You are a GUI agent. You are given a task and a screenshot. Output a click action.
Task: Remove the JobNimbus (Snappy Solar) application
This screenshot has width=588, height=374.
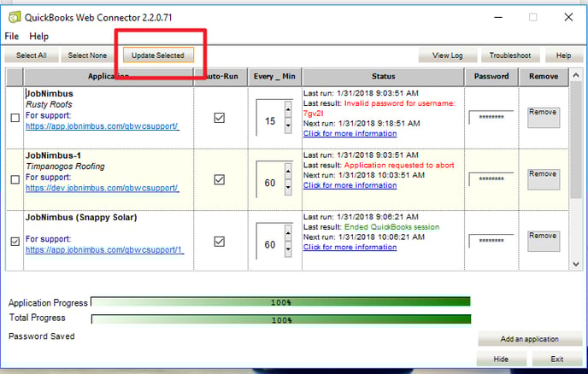point(544,241)
